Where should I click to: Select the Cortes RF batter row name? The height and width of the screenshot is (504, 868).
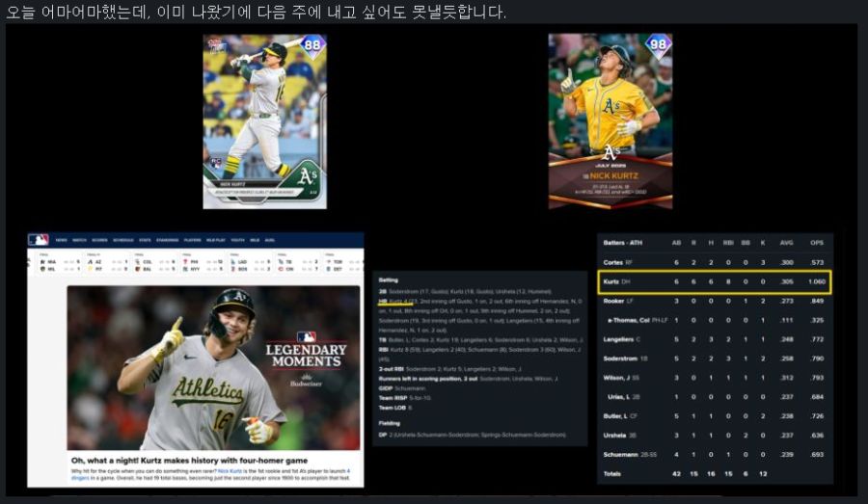coord(618,262)
